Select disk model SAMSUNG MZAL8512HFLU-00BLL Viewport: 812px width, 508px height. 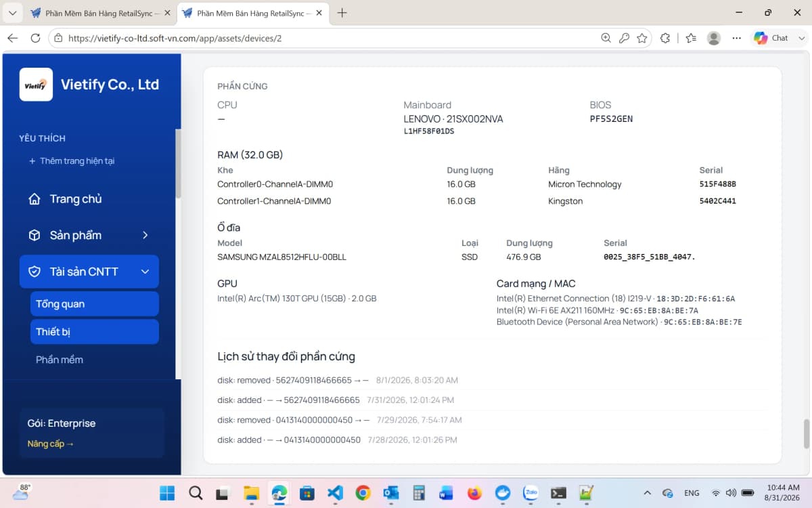281,257
